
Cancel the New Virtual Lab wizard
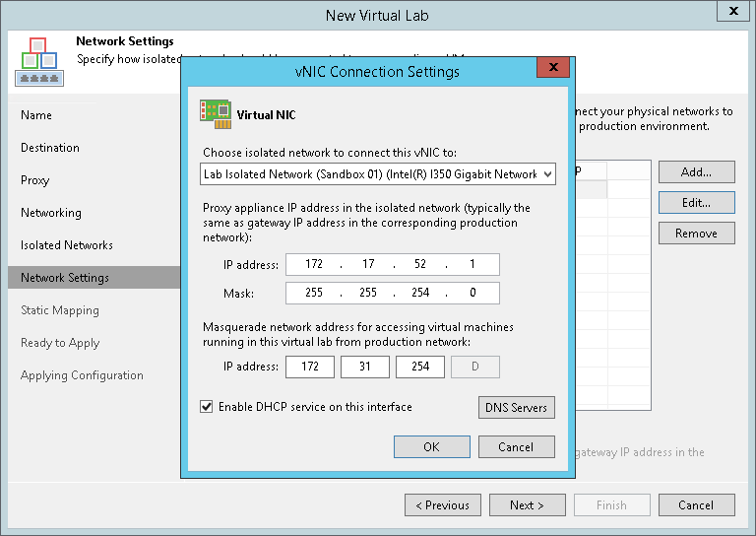(x=697, y=505)
